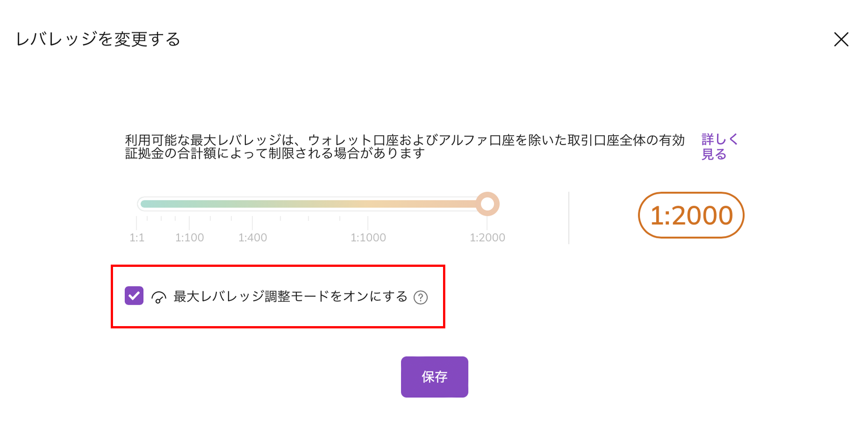
Task: Close the leverage change dialog
Action: click(841, 39)
